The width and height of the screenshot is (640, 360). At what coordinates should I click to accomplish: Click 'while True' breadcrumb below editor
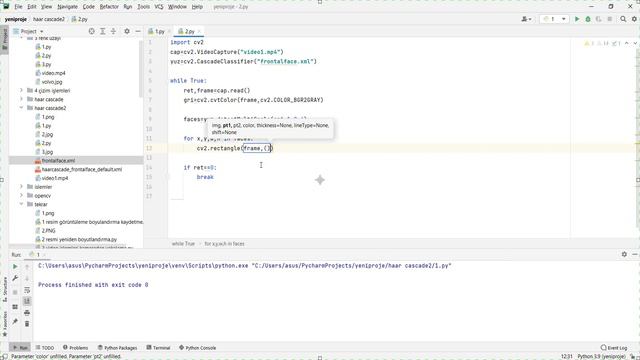(x=183, y=244)
